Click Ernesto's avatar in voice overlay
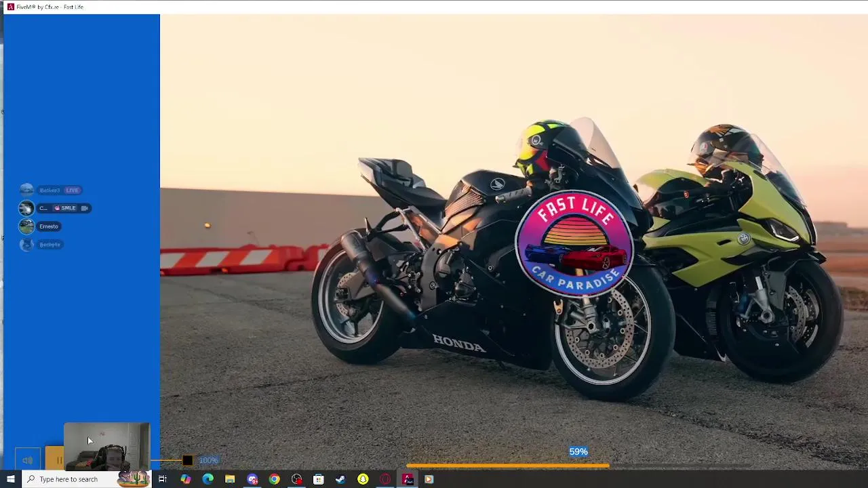The width and height of the screenshot is (868, 488). pos(26,226)
